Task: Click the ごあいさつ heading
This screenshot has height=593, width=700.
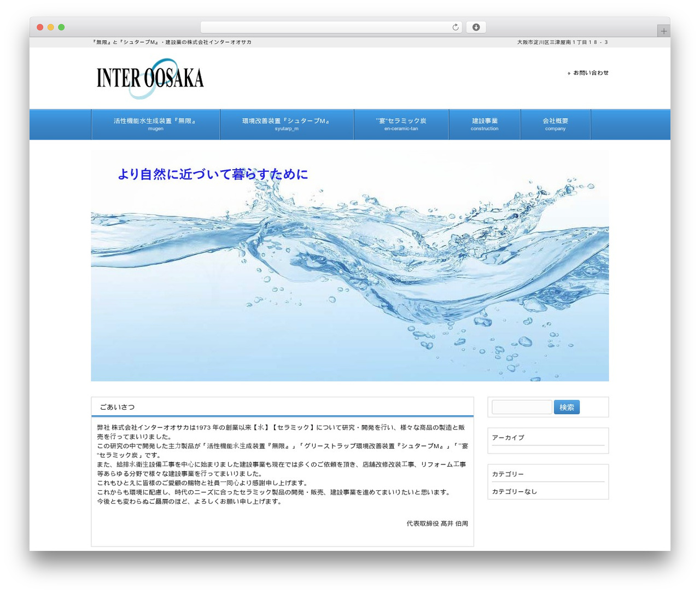Action: pyautogui.click(x=117, y=407)
